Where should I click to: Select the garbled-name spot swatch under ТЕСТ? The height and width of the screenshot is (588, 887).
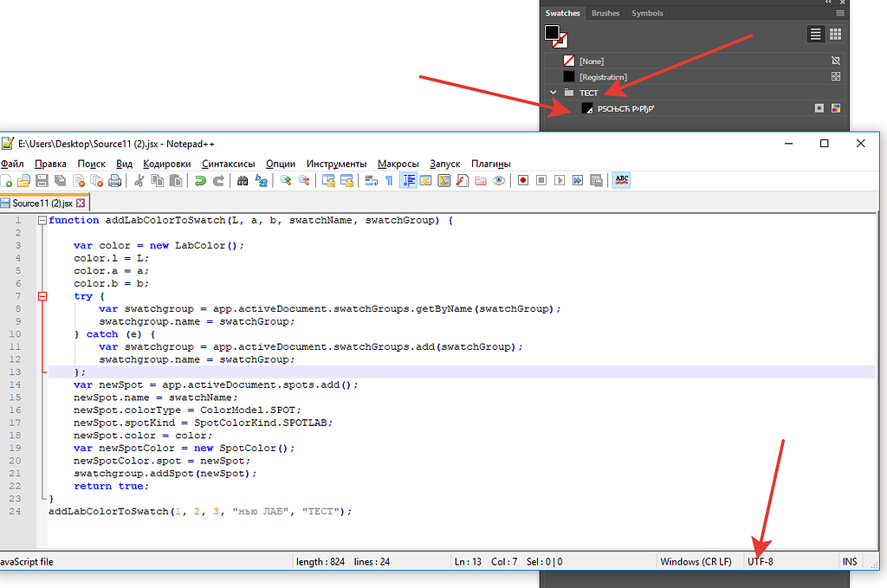coord(694,108)
